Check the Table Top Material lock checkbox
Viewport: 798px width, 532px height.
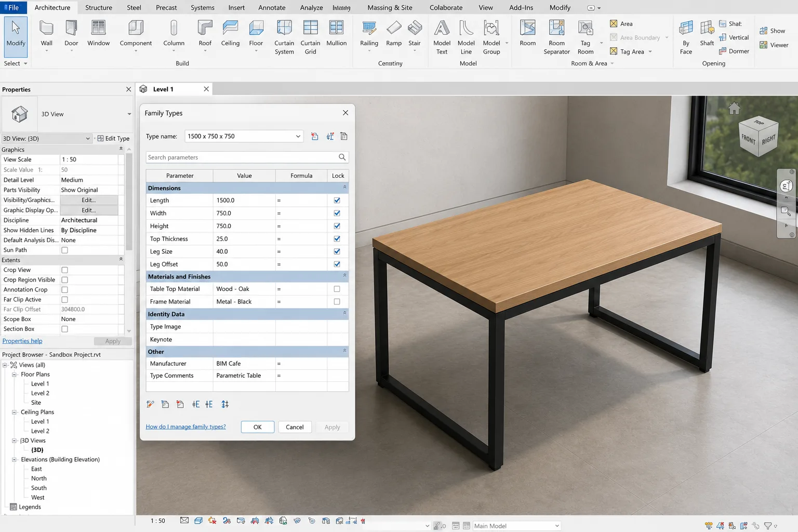(x=337, y=289)
